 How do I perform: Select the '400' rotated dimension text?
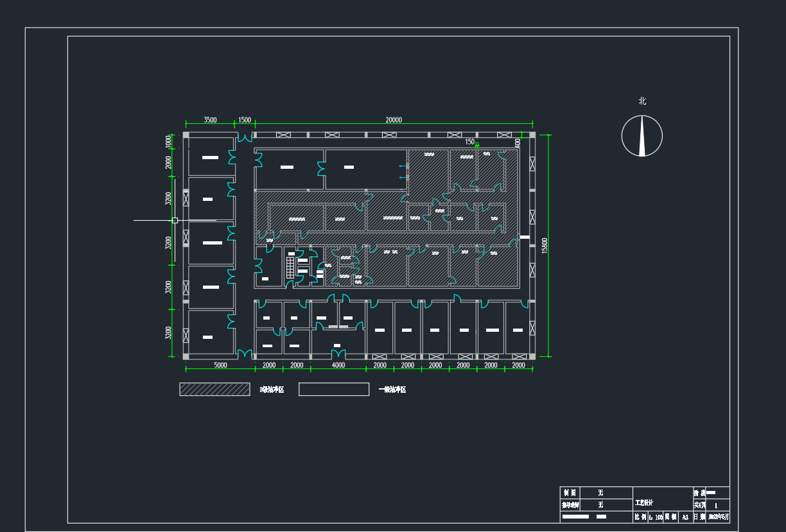pyautogui.click(x=518, y=142)
